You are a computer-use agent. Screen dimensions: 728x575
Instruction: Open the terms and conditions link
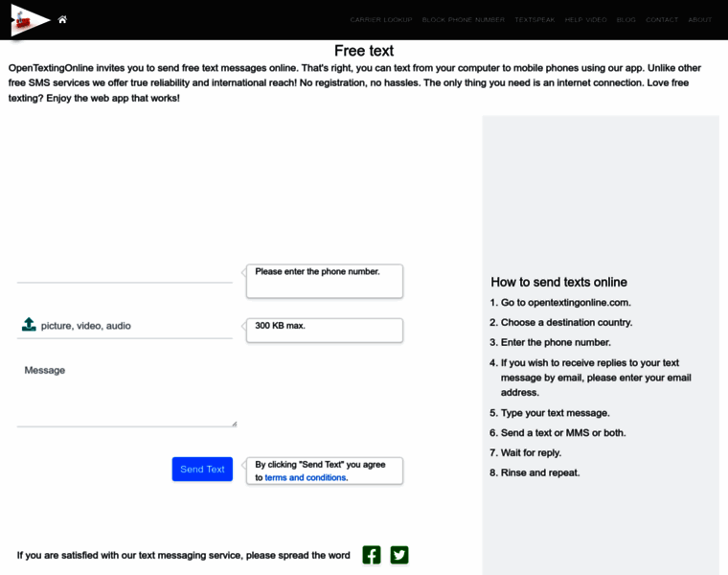coord(306,477)
